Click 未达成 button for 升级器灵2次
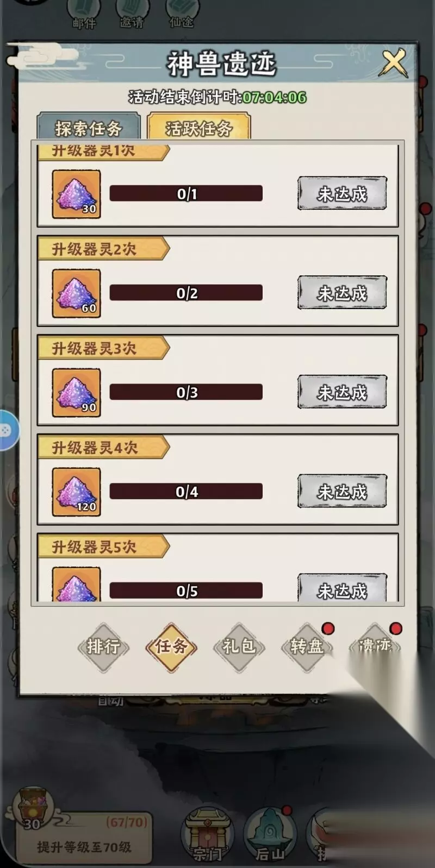Screen dimensions: 435x868 (x=342, y=293)
